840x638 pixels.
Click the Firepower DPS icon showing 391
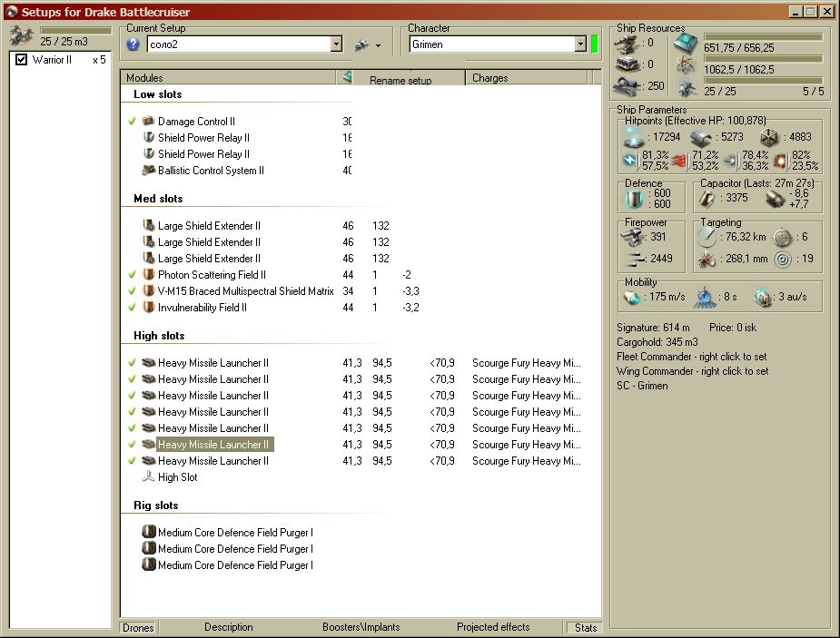coord(632,237)
